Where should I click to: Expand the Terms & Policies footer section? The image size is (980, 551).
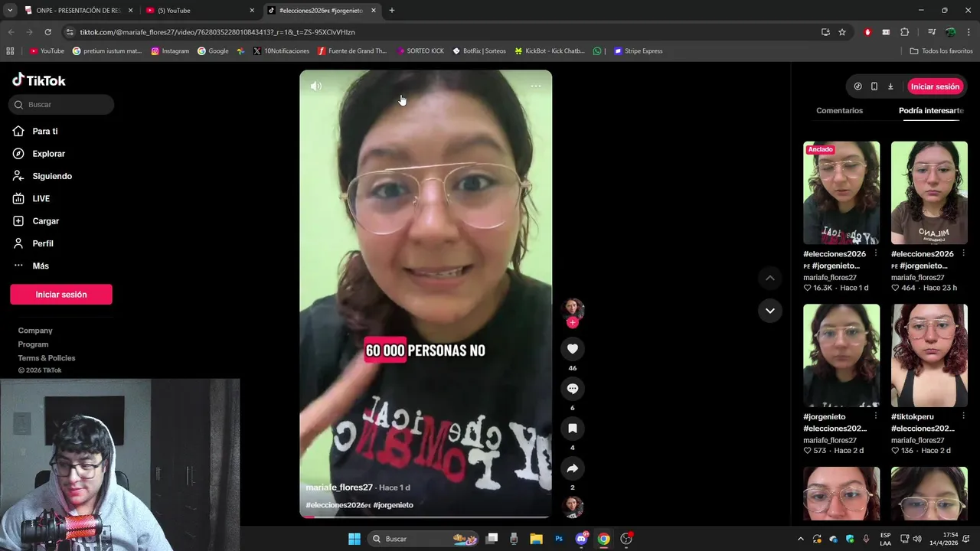(47, 358)
